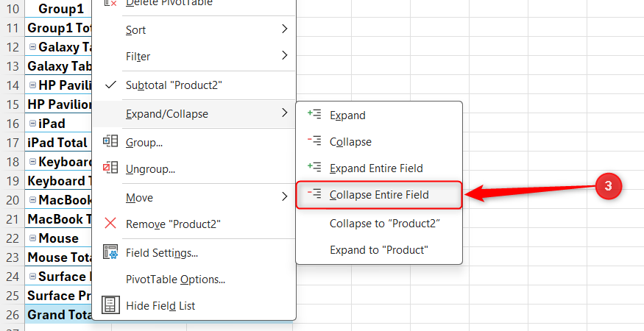Select Ungroup... in the context menu
Viewport: 644px width, 331px height.
194,168
